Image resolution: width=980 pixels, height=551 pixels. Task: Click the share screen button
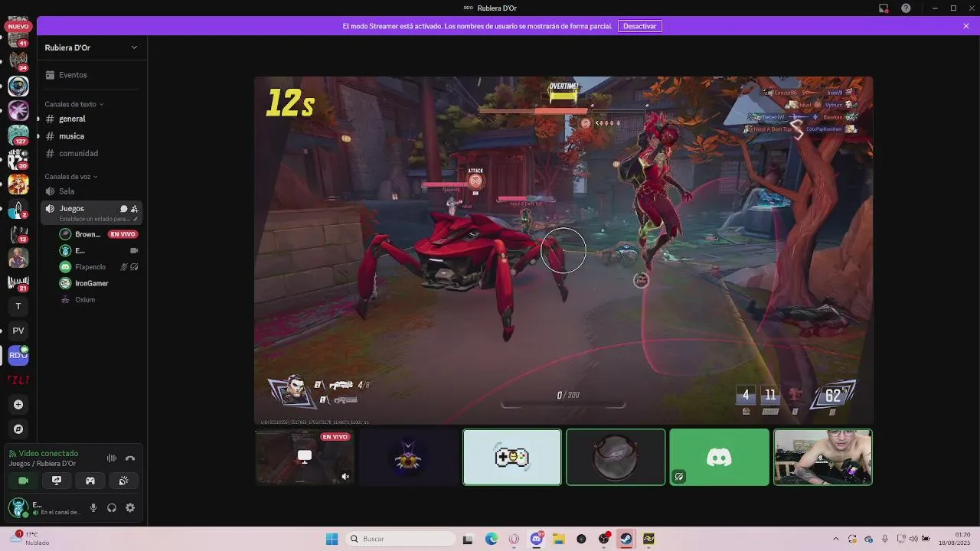coord(57,481)
